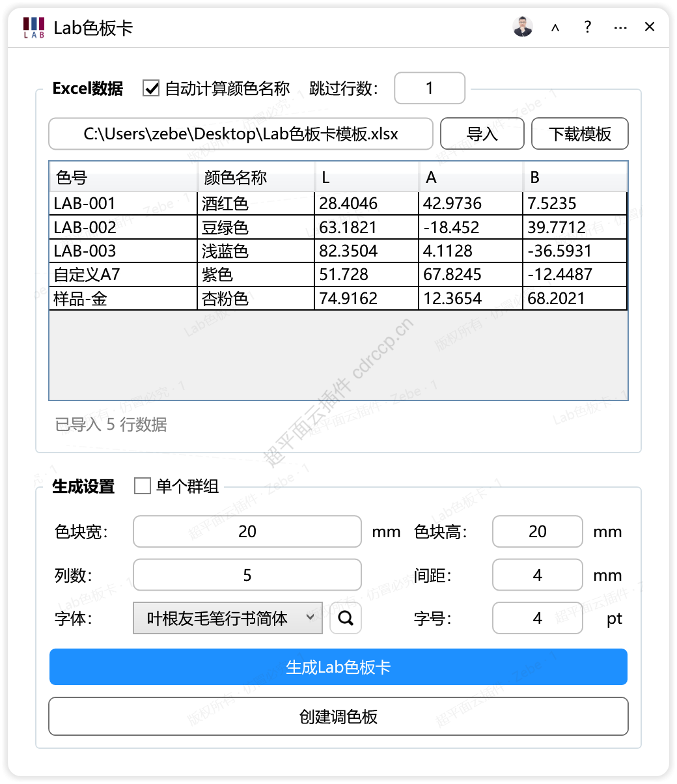Open the 字体 font dropdown

pos(228,618)
